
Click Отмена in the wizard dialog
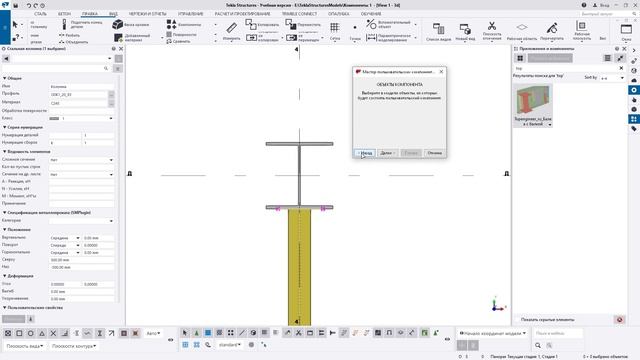tap(434, 153)
